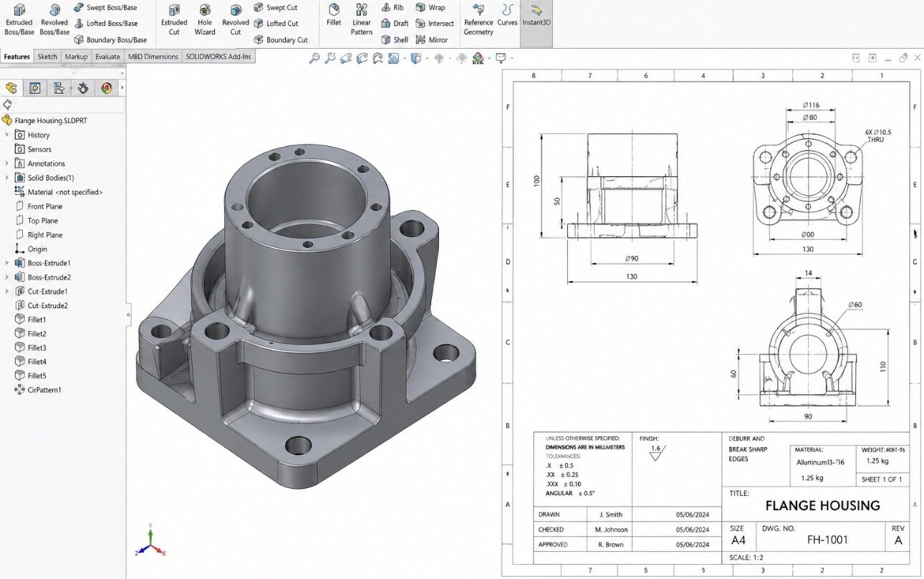Image resolution: width=924 pixels, height=579 pixels.
Task: Select the Draft tool
Action: tap(394, 24)
